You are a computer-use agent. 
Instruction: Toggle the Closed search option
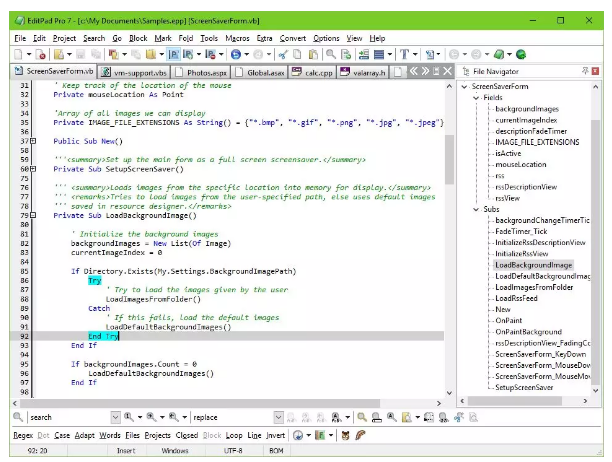coord(187,435)
